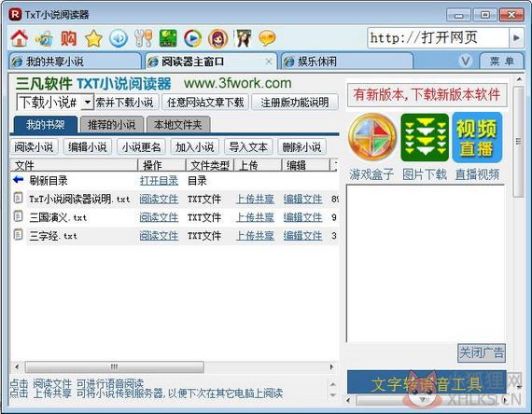
Task: Click the 游戏盒子 game box icon
Action: click(372, 137)
